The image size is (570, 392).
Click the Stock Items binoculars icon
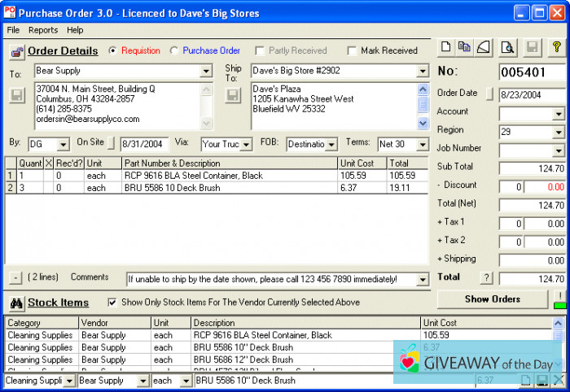[x=16, y=303]
